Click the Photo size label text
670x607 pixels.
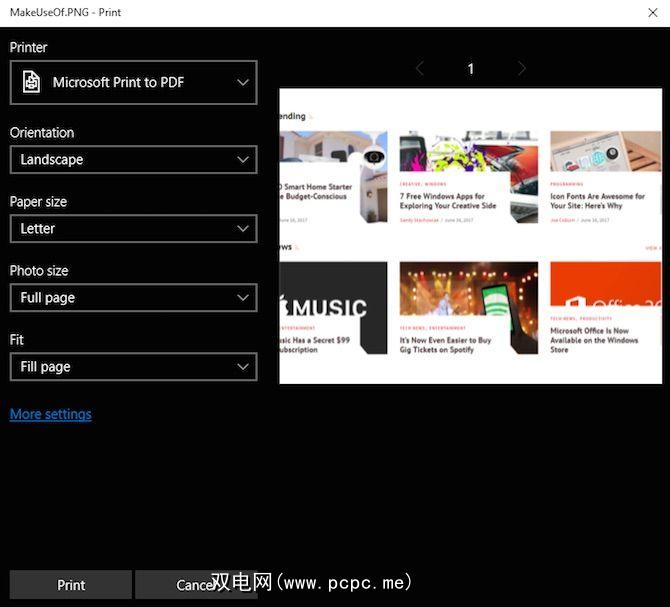click(39, 271)
